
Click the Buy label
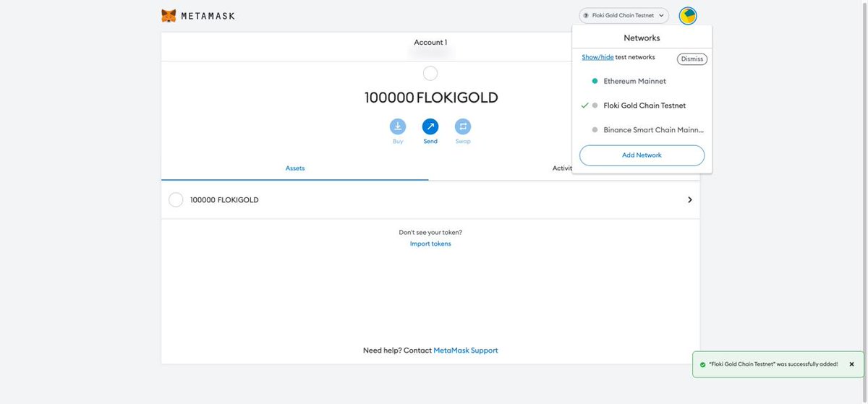pyautogui.click(x=398, y=142)
